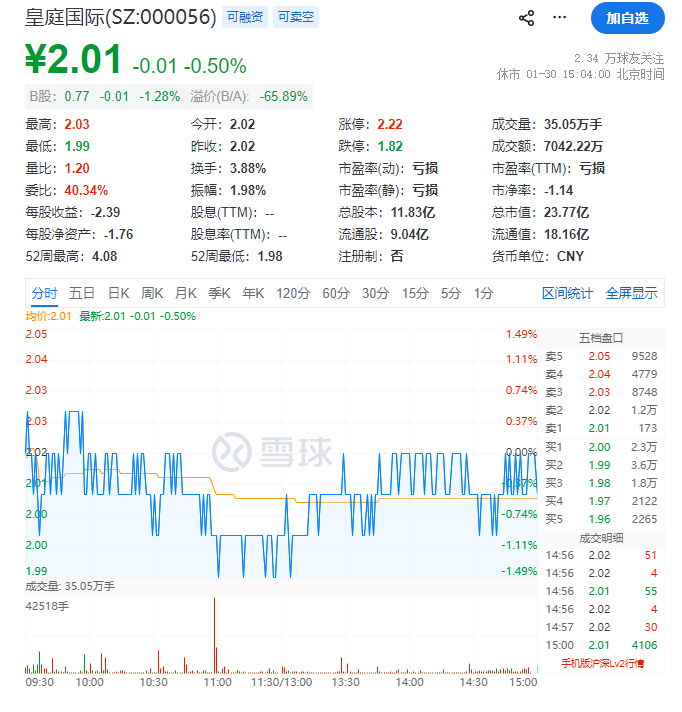Click the share icon beside the stock title
Image resolution: width=682 pixels, height=712 pixels.
point(527,18)
